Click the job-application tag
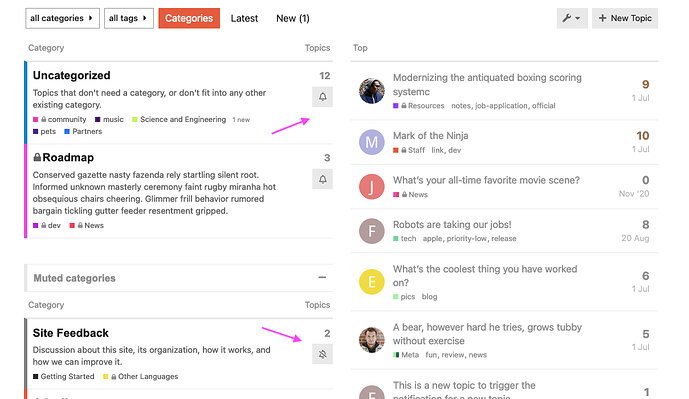The width and height of the screenshot is (689, 399). (x=502, y=106)
